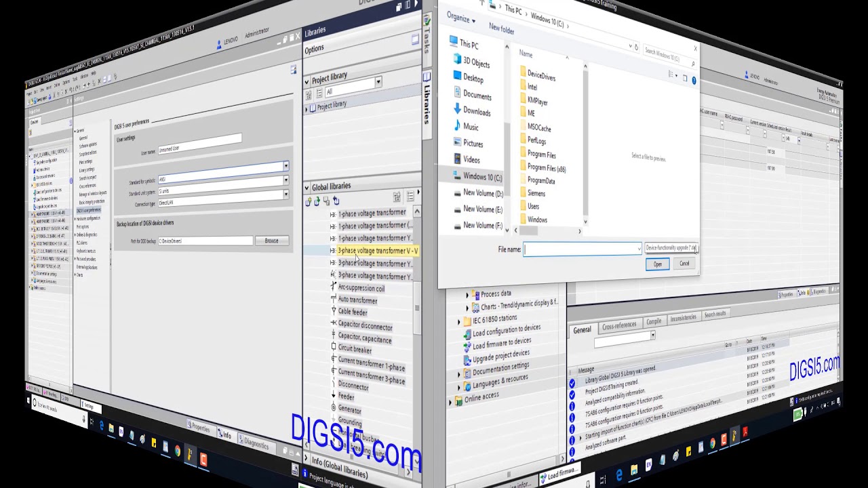Click the Adobe PDF icon on right taskbar
This screenshot has height=488, width=868.
745,431
